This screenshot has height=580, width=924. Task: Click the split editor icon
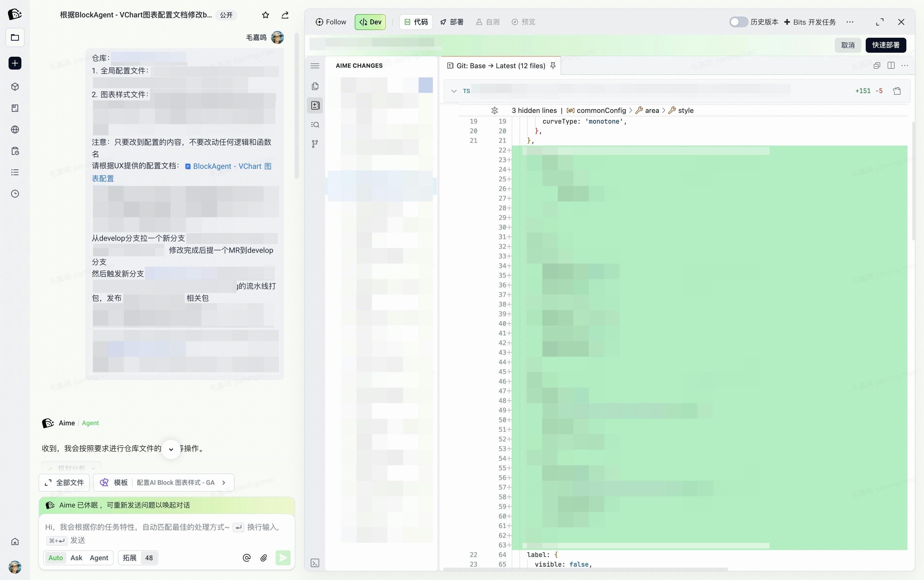click(891, 66)
